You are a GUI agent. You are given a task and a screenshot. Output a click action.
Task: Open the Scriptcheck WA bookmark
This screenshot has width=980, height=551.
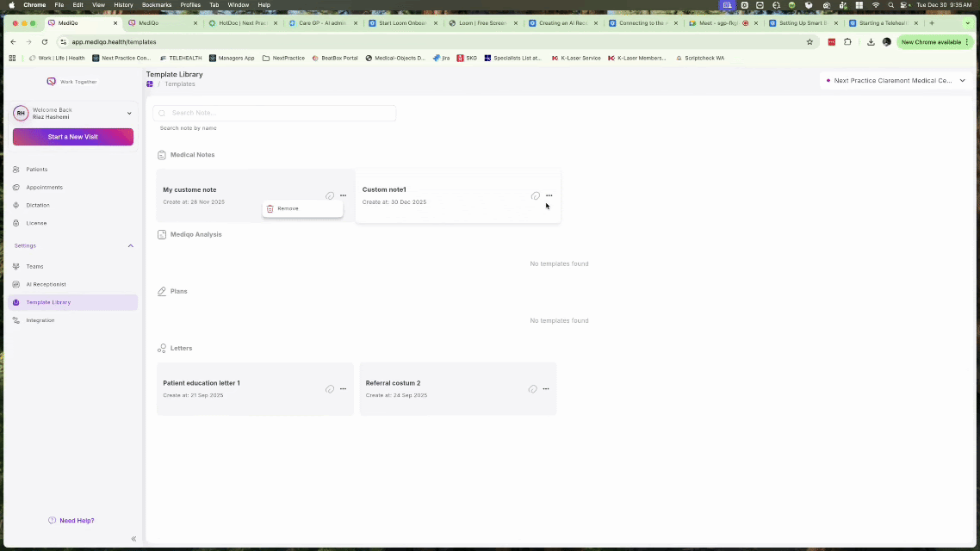700,58
